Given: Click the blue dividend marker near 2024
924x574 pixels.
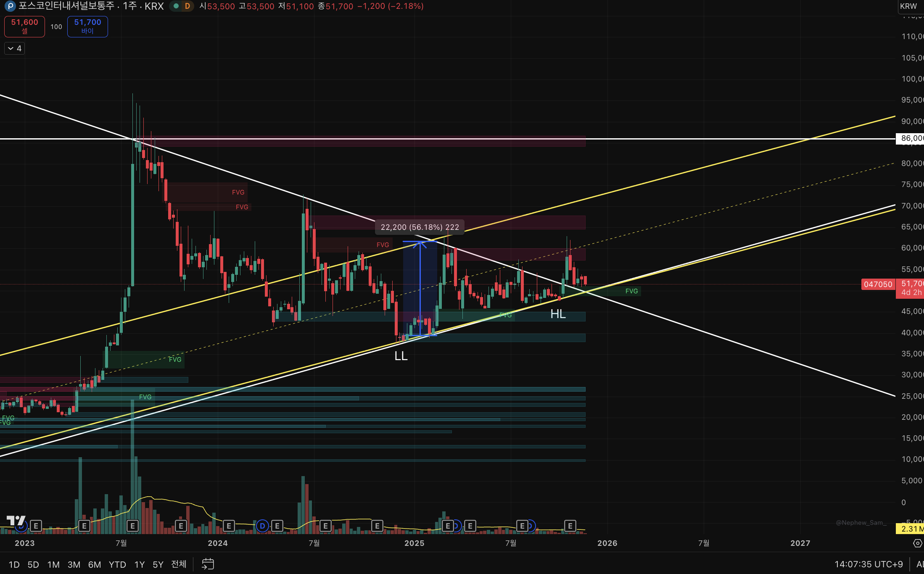Looking at the screenshot, I should (x=262, y=526).
